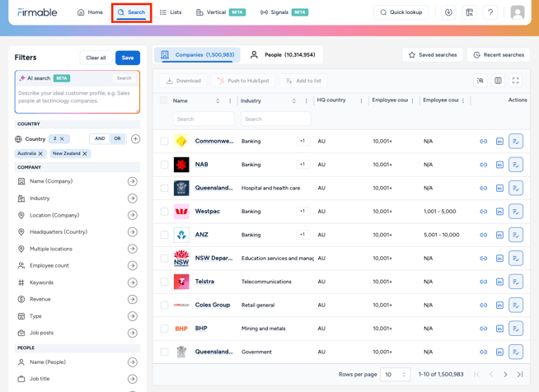The image size is (539, 392).
Task: Expand the Location (Company) filter
Action: 133,215
